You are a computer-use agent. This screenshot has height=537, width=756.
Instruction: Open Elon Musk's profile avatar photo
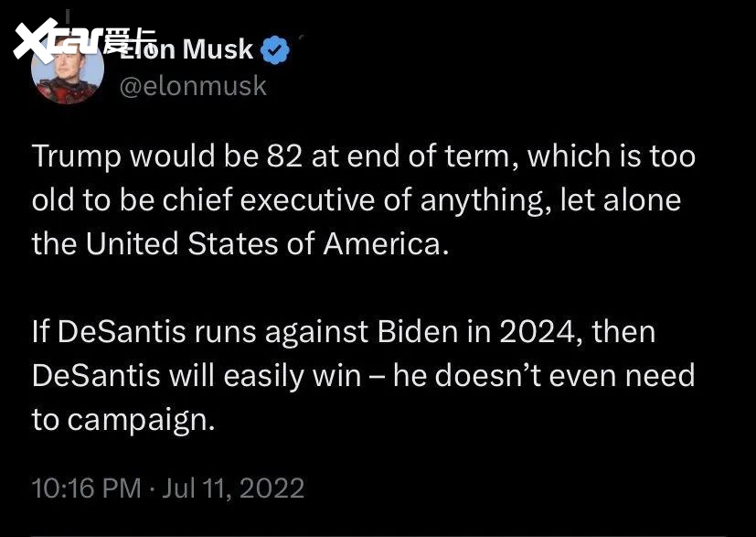point(68,68)
